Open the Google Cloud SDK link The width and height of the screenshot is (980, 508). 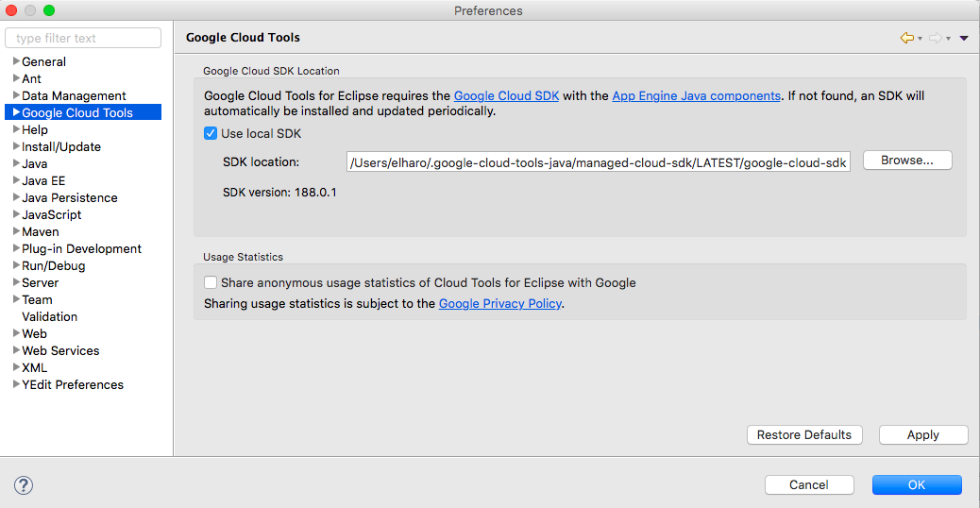tap(507, 95)
